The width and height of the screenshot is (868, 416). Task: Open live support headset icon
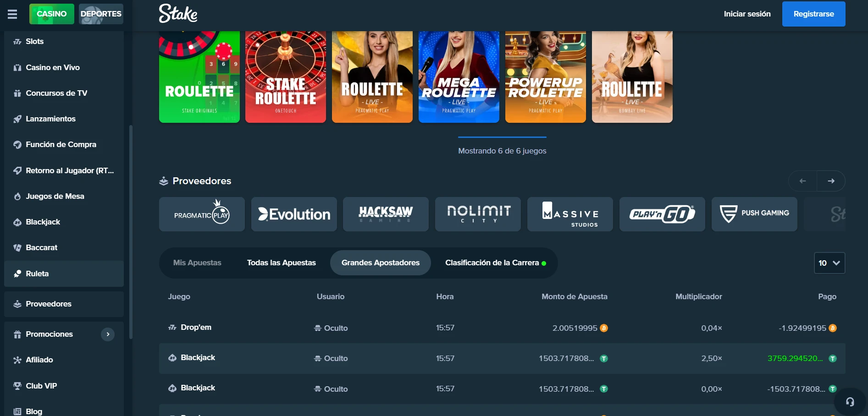[850, 402]
